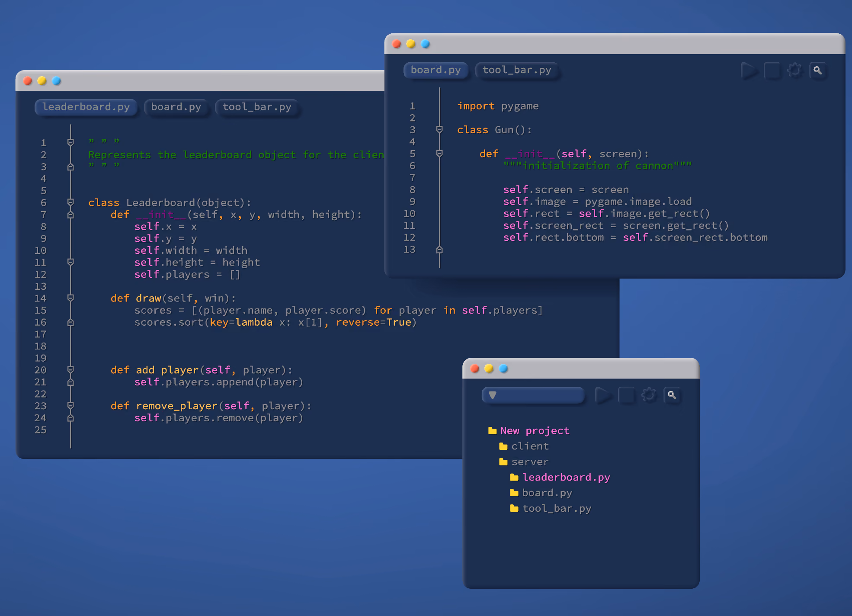Switch to board.py tab in left editor

coord(176,107)
